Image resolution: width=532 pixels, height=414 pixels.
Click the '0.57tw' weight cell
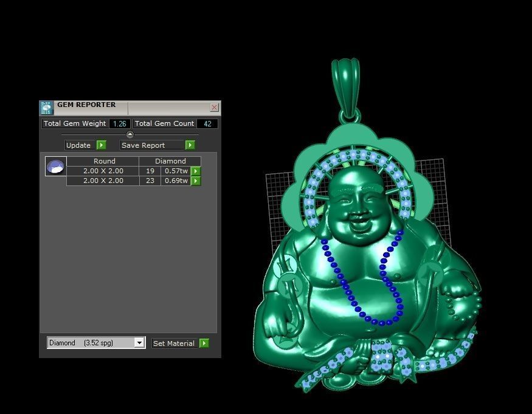point(176,171)
